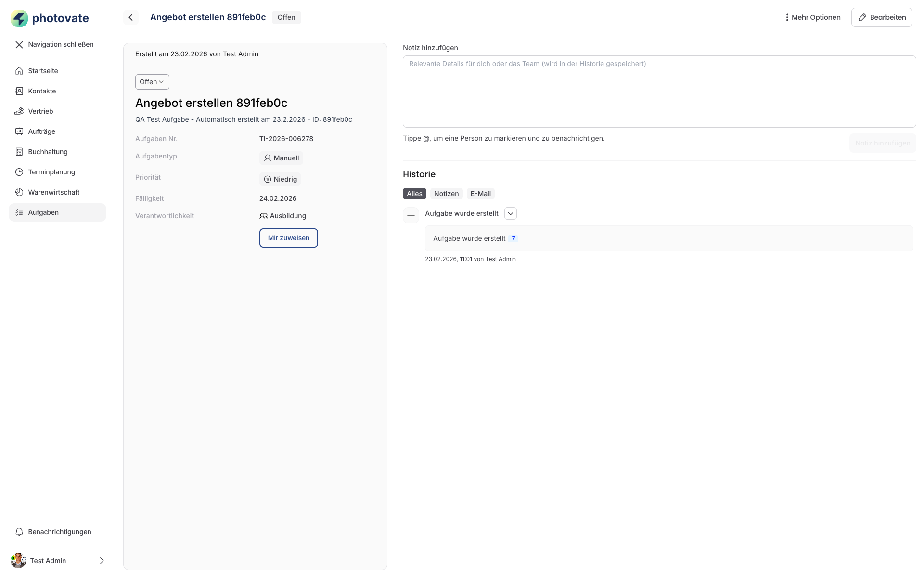The width and height of the screenshot is (924, 578).
Task: Click the plus icon in Historie
Action: [411, 215]
